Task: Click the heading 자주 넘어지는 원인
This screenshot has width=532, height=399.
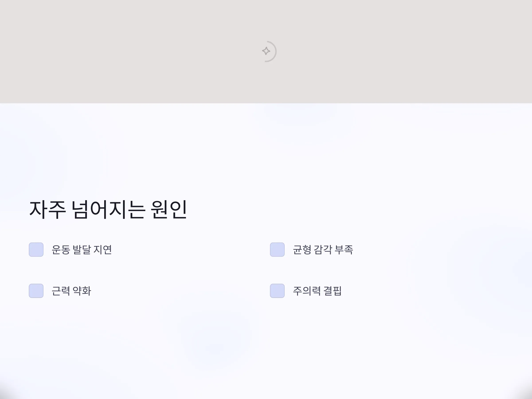Action: 108,209
